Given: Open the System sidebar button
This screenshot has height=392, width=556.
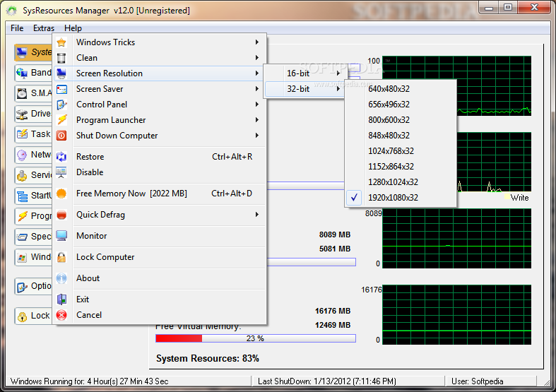Looking at the screenshot, I should pyautogui.click(x=33, y=52).
